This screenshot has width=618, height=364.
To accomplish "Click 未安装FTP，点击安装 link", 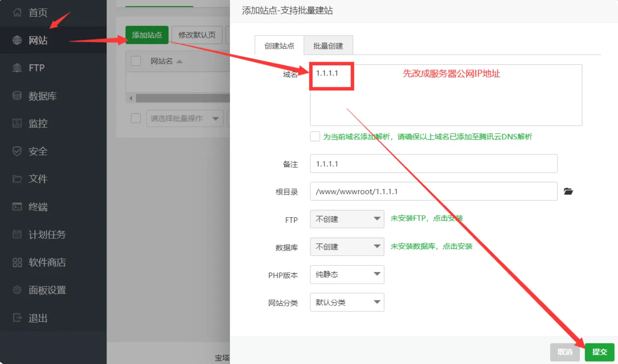I will (x=426, y=218).
